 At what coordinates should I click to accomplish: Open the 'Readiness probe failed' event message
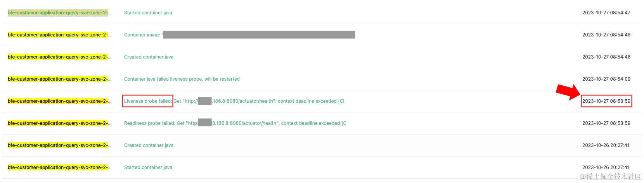click(235, 123)
